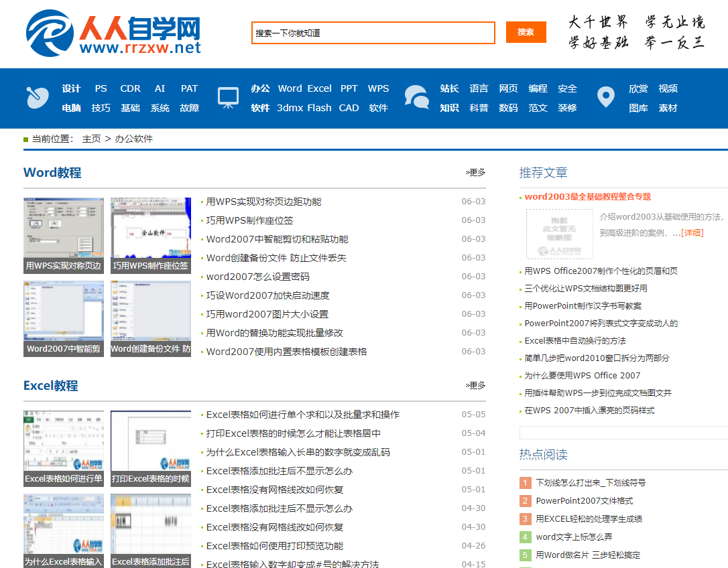This screenshot has width=728, height=568.
Task: Open the Word教程 section heading
Action: [52, 173]
